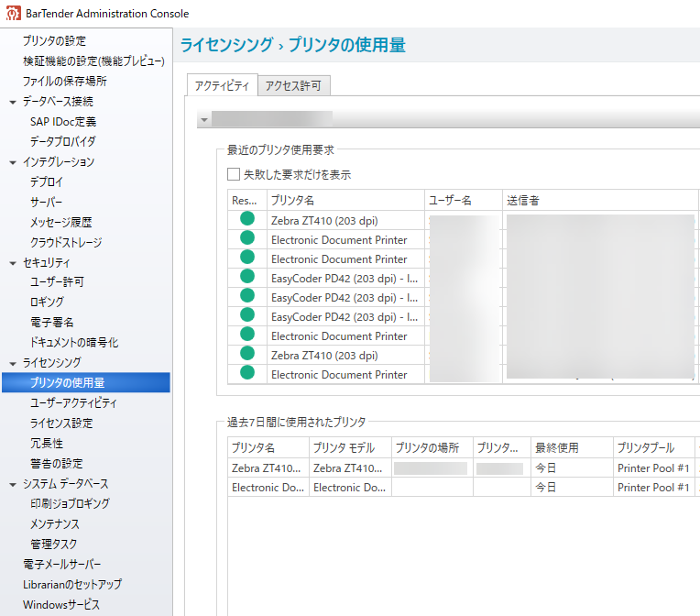
Task: Switch to the アクセス許可 tab
Action: pyautogui.click(x=293, y=85)
